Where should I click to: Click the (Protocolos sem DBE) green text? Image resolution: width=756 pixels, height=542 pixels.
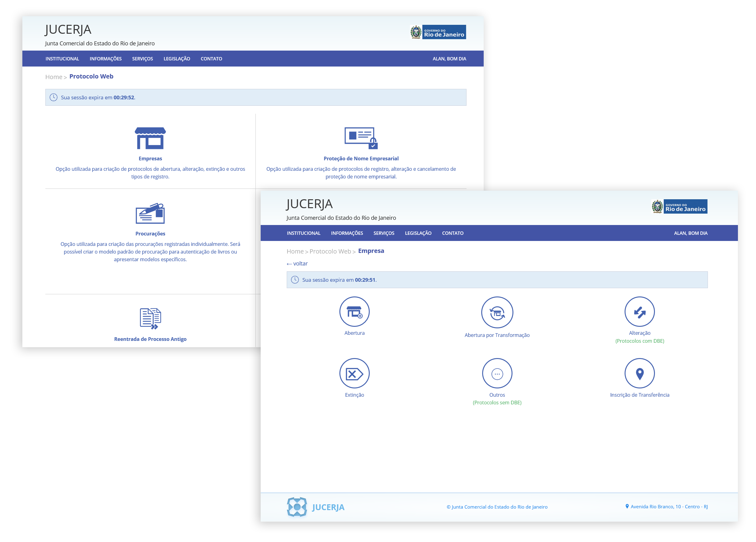pyautogui.click(x=497, y=403)
